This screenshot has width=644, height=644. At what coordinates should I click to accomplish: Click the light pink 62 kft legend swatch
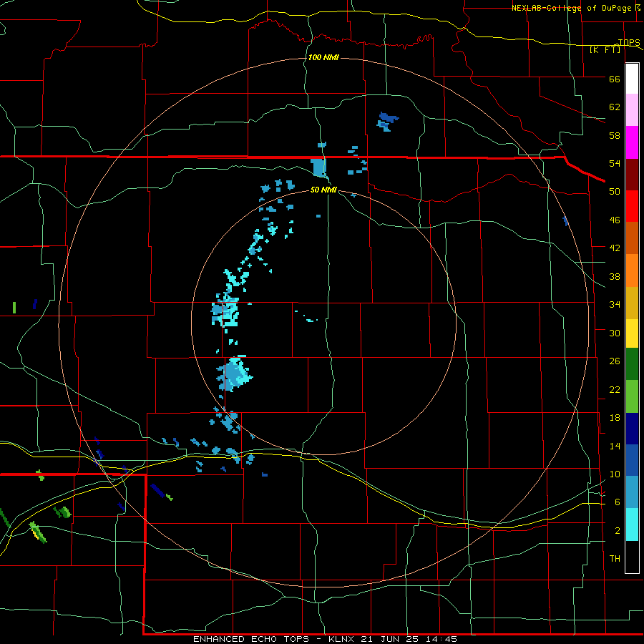(x=632, y=110)
